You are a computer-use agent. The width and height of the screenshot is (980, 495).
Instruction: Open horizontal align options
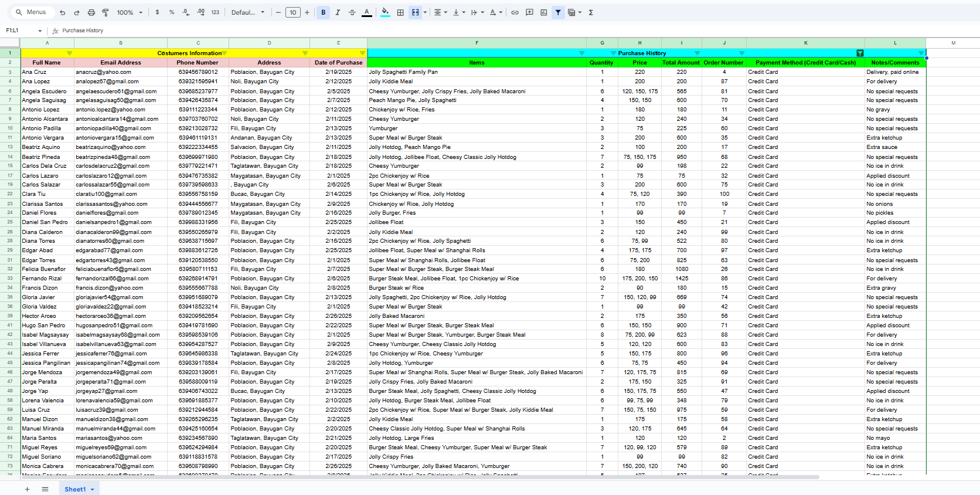pyautogui.click(x=440, y=12)
